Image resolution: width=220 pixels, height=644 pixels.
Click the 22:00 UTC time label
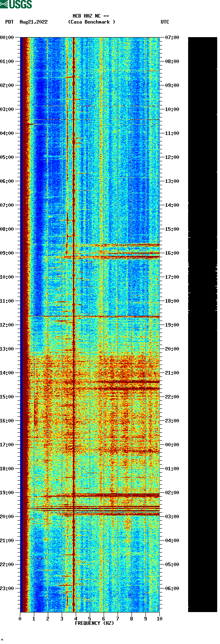coord(172,397)
